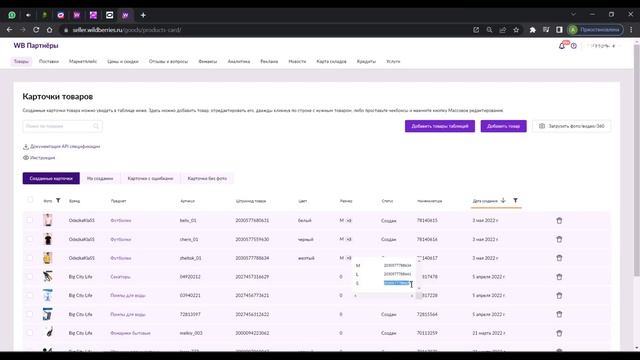Open the browser side panel icon
Viewport: 640px width, 360px height.
tap(559, 30)
